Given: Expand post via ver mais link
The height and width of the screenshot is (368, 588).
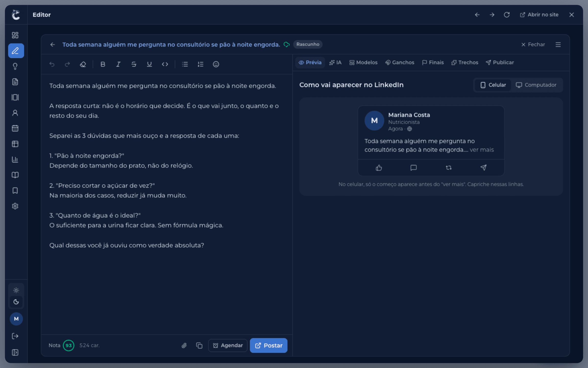Looking at the screenshot, I should pos(482,150).
